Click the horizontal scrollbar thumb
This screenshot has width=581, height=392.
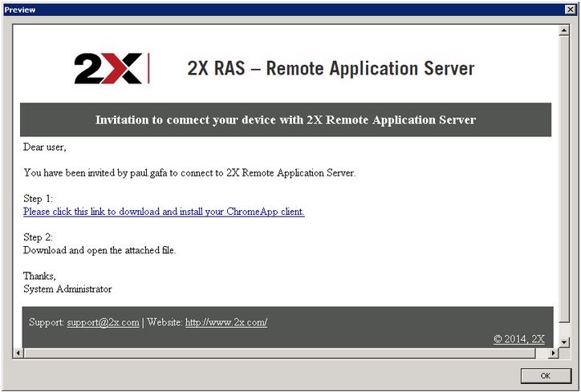click(280, 354)
